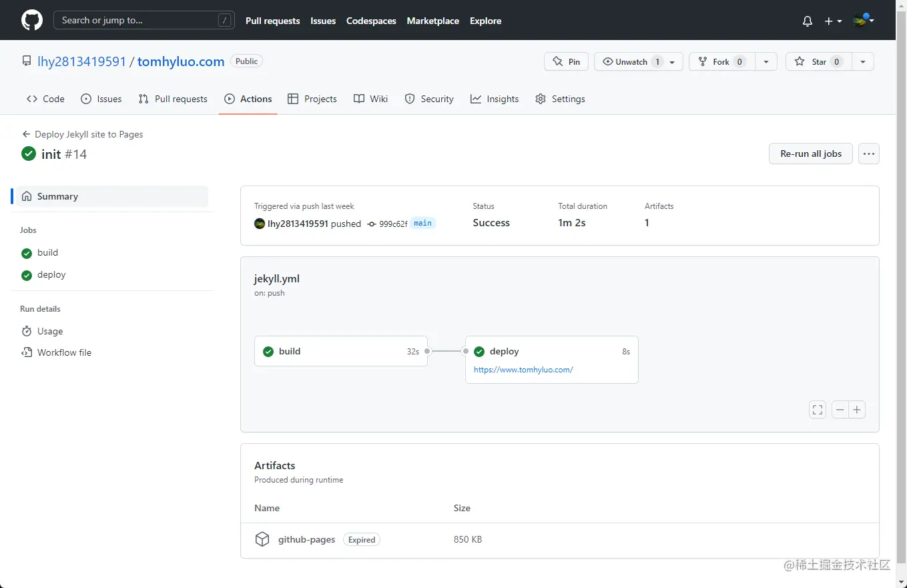
Task: Expand the Star lists dropdown arrow
Action: point(863,61)
